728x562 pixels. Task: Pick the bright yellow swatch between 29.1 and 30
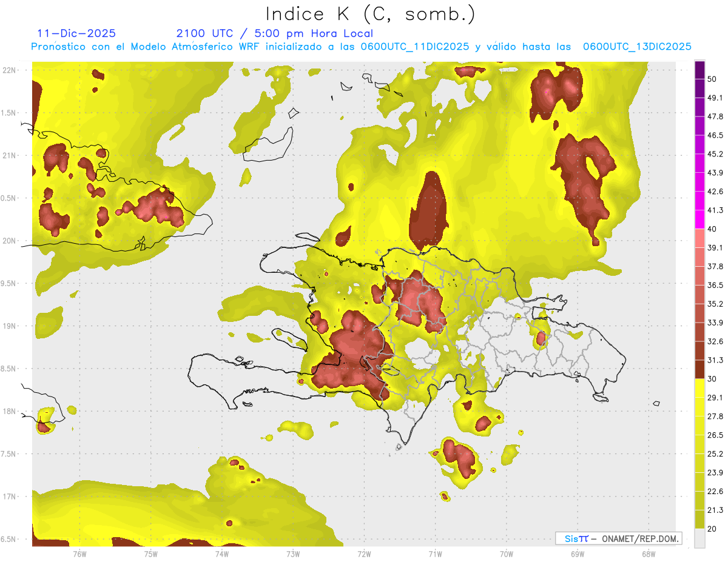pyautogui.click(x=700, y=389)
